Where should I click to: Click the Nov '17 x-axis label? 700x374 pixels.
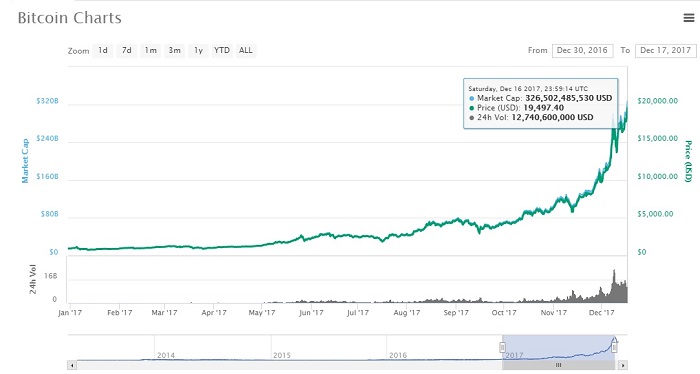click(554, 312)
